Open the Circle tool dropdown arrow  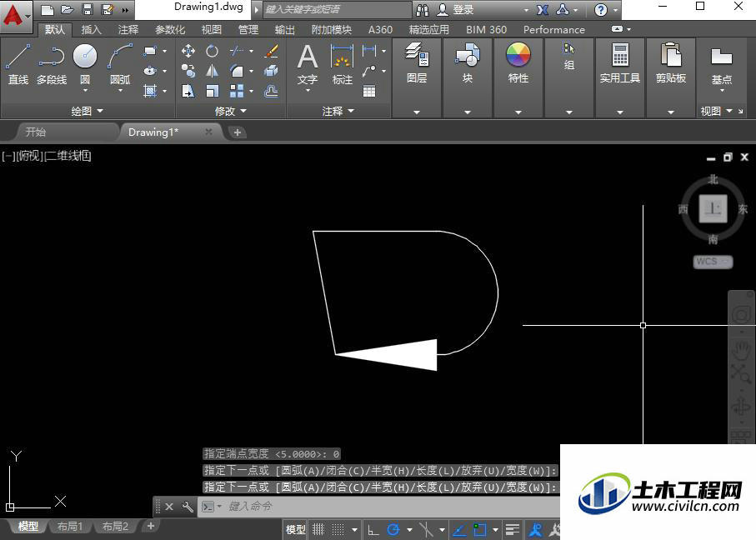coord(85,90)
